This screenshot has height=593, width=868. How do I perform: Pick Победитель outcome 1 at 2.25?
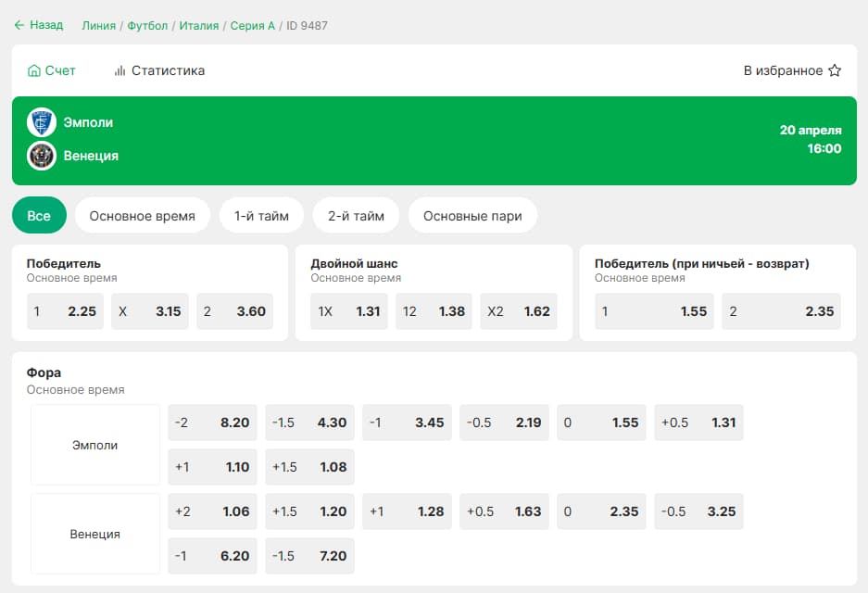pyautogui.click(x=66, y=311)
